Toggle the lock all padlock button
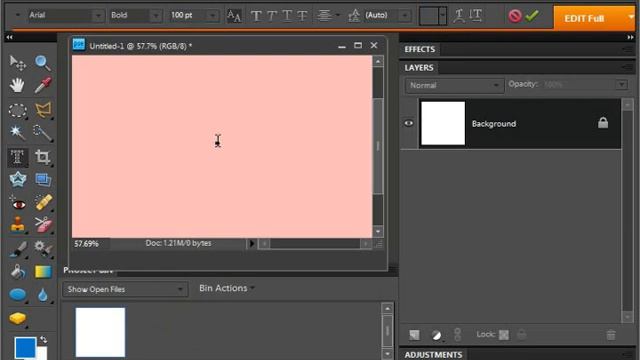The width and height of the screenshot is (640, 360). pyautogui.click(x=522, y=335)
